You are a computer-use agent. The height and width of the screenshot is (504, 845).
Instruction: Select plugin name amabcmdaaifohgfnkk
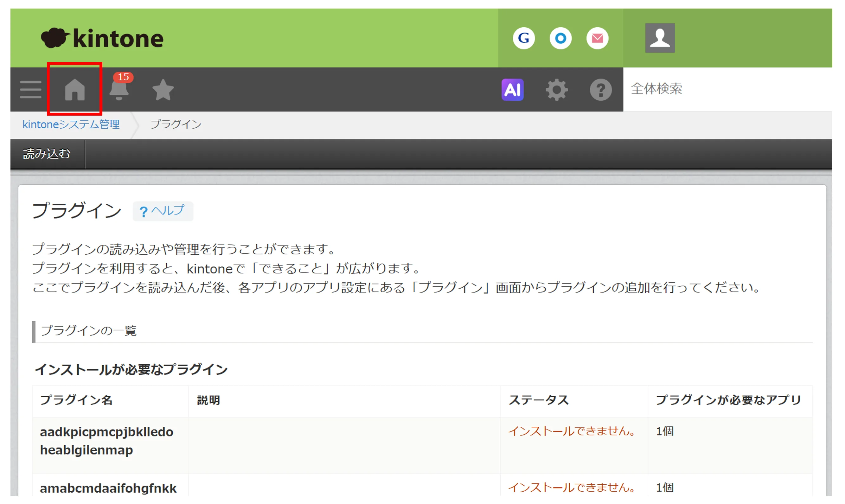tap(108, 488)
